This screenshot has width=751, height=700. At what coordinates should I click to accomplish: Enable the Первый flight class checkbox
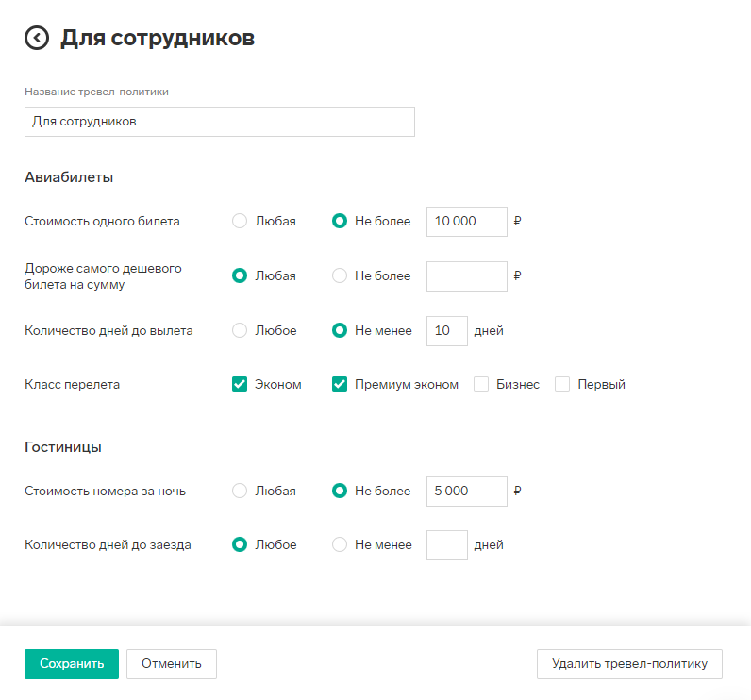click(562, 384)
